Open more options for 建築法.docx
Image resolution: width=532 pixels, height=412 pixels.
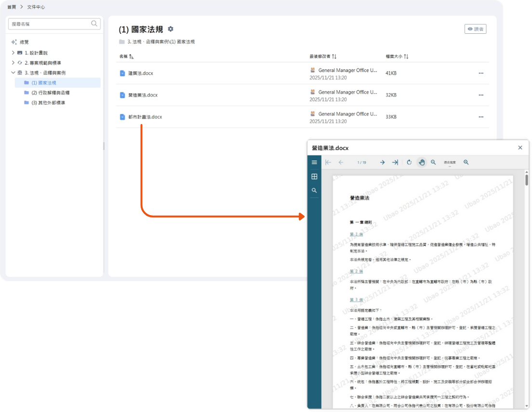coord(480,73)
